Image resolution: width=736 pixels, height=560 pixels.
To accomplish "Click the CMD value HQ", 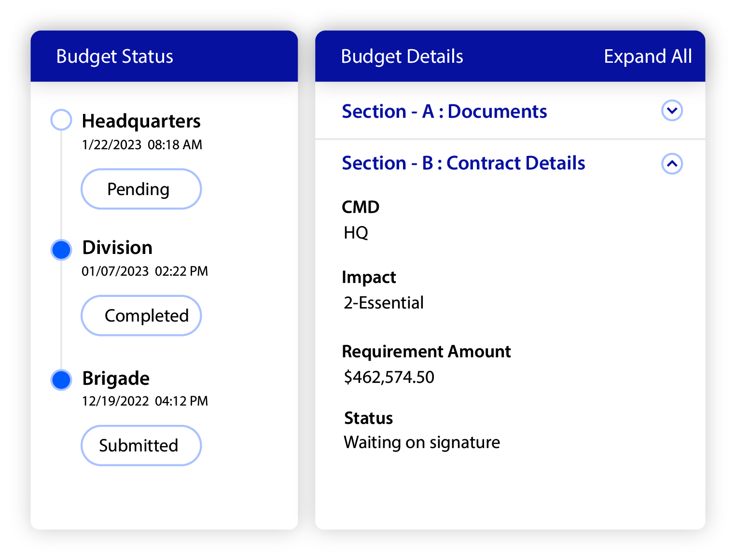I will (x=355, y=232).
